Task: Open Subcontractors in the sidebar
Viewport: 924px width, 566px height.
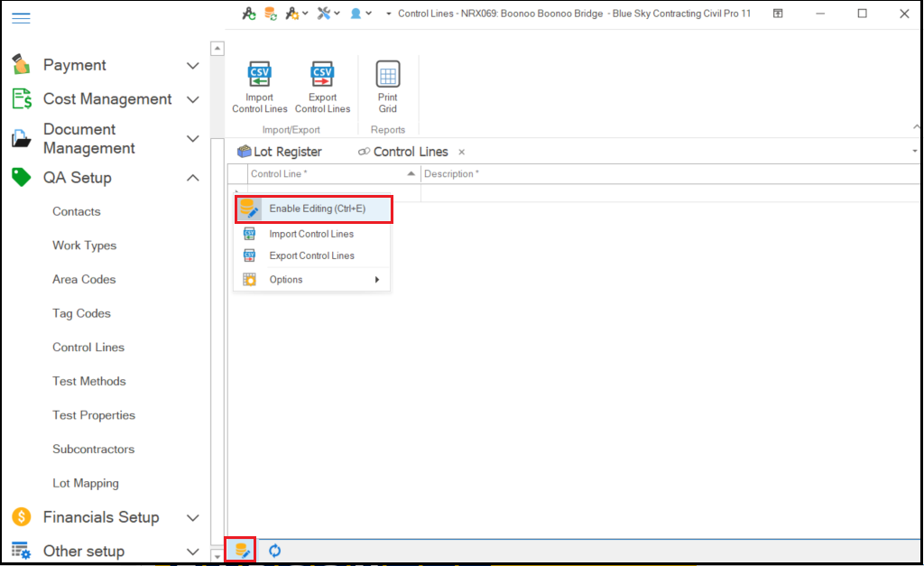Action: pos(93,449)
